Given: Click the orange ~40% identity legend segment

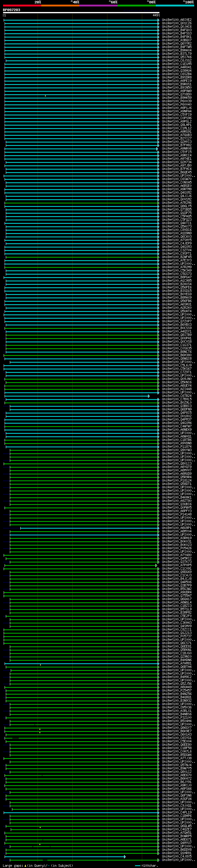Looking at the screenshot, I should 60,6.
